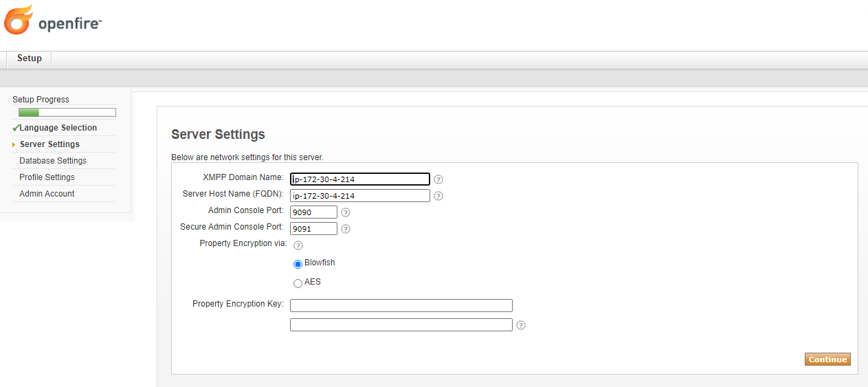Open help for Admin Console Port
The width and height of the screenshot is (868, 387).
click(x=346, y=212)
